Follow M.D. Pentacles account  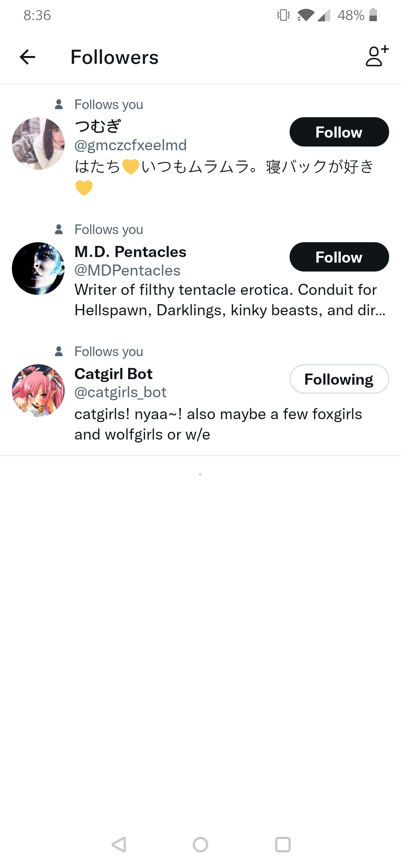click(339, 257)
